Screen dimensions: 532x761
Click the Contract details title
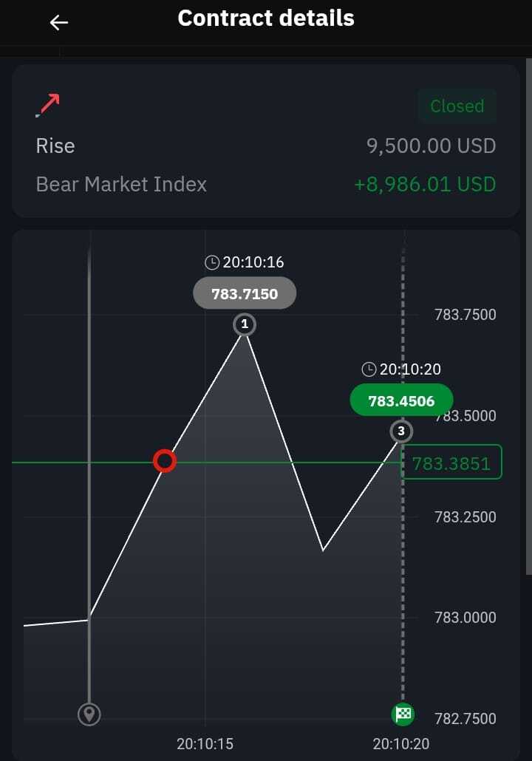pos(266,18)
